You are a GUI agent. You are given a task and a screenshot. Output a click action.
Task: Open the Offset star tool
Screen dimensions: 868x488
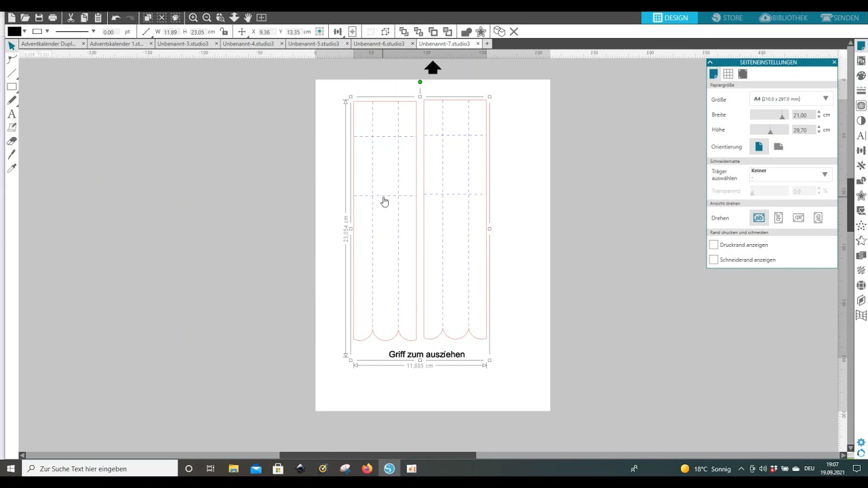point(481,32)
